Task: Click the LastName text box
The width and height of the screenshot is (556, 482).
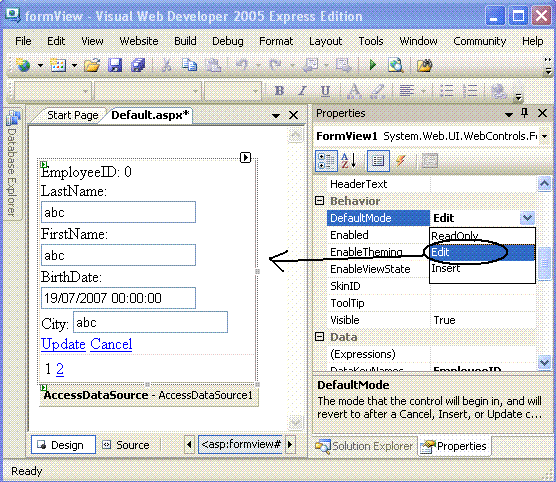Action: click(x=118, y=212)
